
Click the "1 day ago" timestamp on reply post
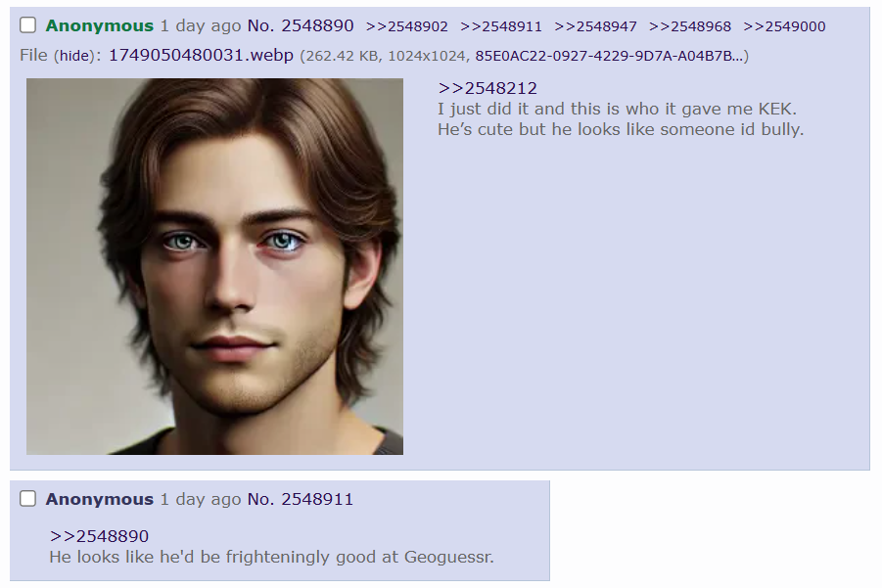click(x=201, y=499)
